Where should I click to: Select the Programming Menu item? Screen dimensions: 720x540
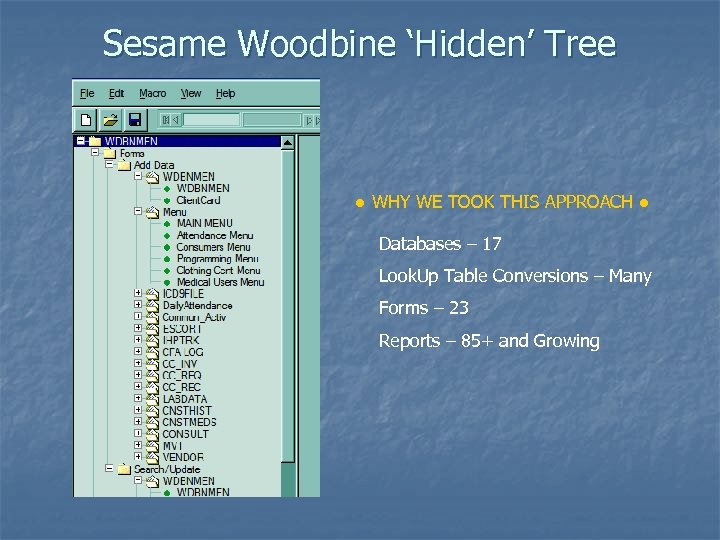coord(218,259)
